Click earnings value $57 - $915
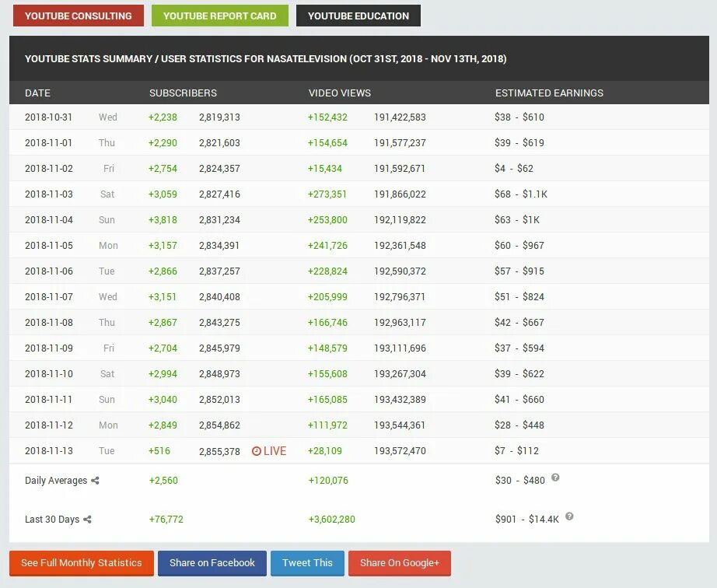The image size is (717, 588). tap(519, 271)
